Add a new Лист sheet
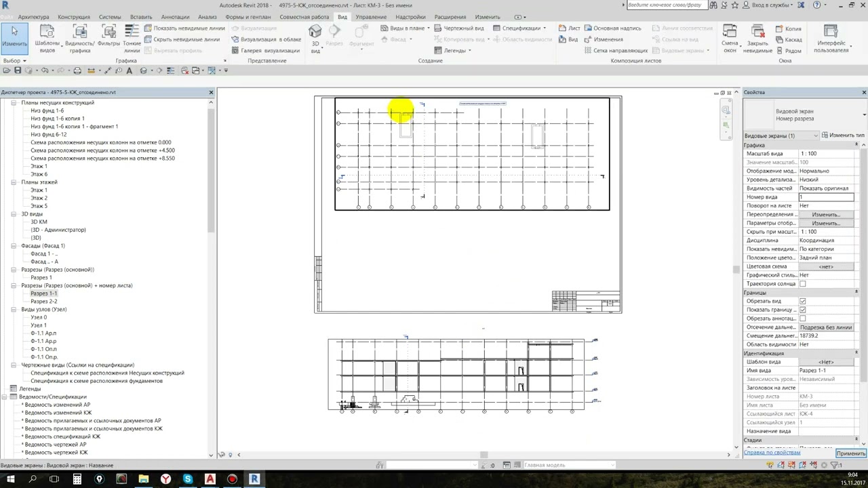Screen dimensions: 868x488 tap(569, 28)
